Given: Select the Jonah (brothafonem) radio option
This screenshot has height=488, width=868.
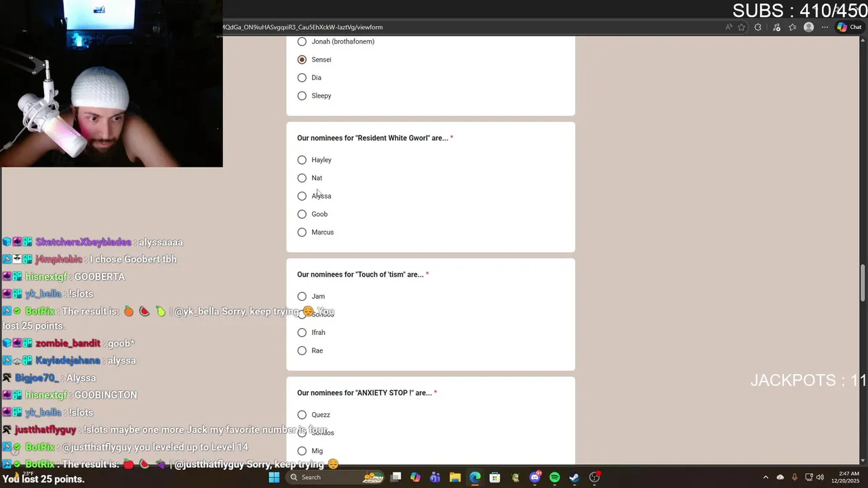Looking at the screenshot, I should [x=302, y=41].
